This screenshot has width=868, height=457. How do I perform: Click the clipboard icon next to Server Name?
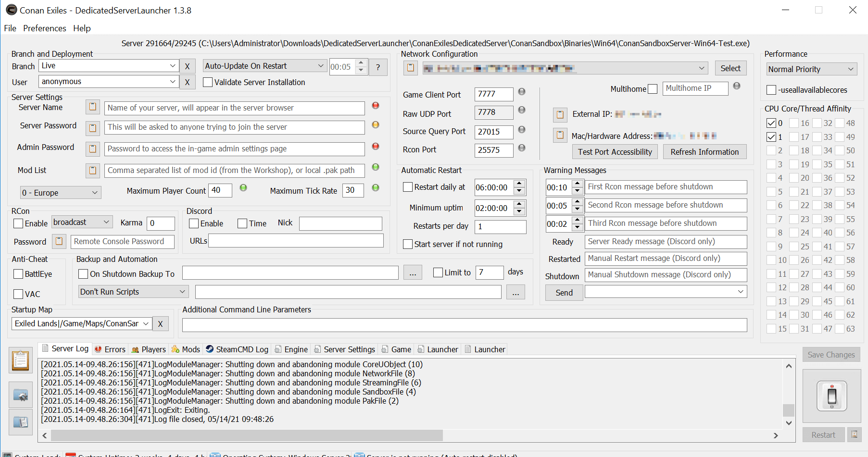pos(93,107)
